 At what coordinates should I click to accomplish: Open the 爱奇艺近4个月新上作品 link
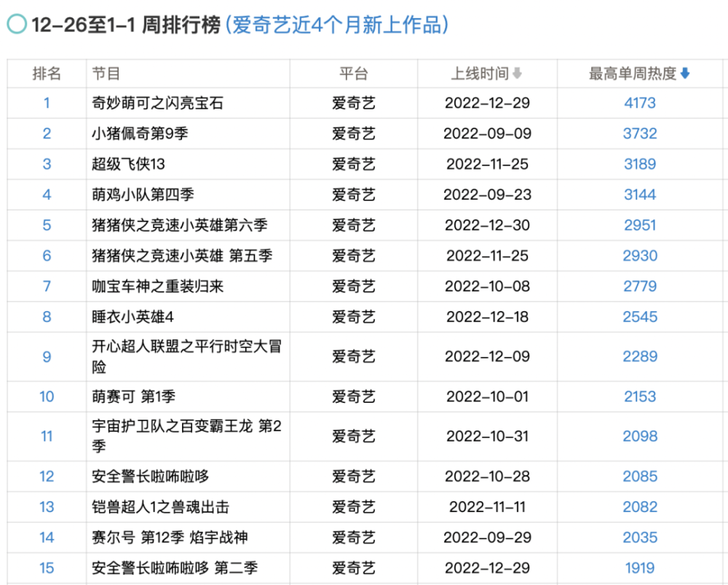coord(337,25)
